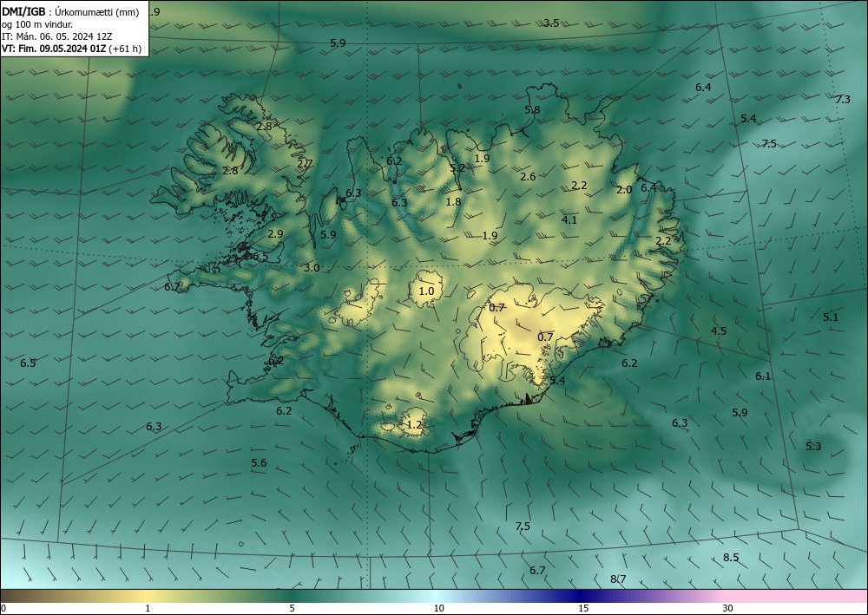Click the 6.1 value in the southeast ocean
This screenshot has width=868, height=615.
pyautogui.click(x=763, y=376)
